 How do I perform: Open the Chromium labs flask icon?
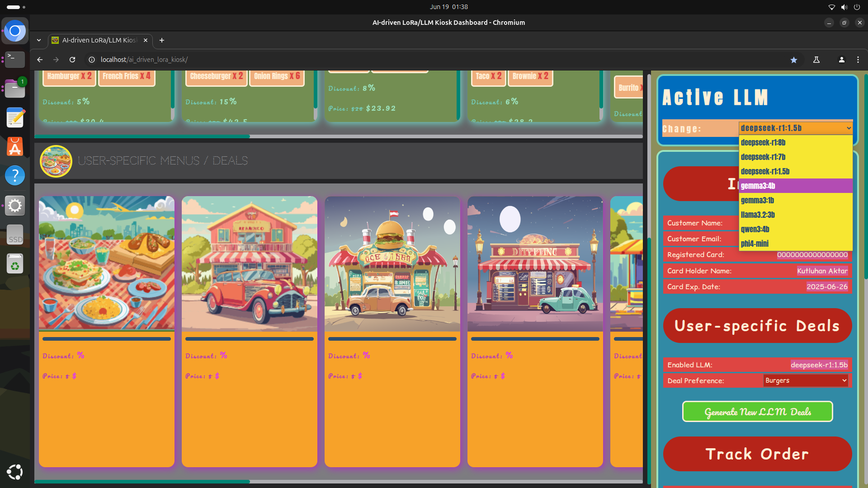click(816, 60)
